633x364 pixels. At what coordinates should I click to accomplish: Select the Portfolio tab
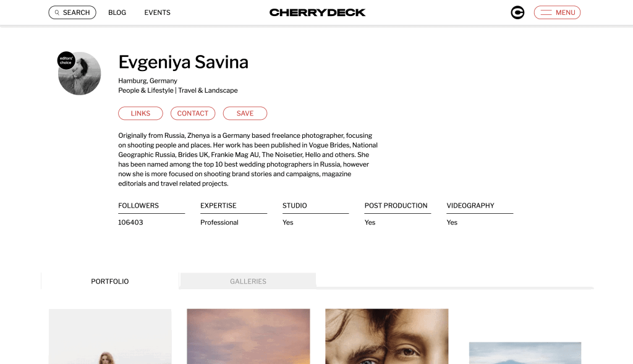coord(110,281)
